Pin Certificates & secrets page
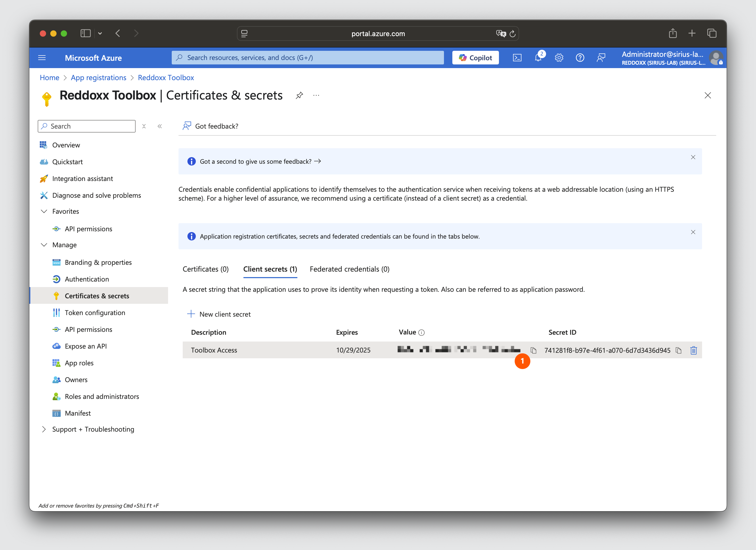756x550 pixels. [x=299, y=95]
